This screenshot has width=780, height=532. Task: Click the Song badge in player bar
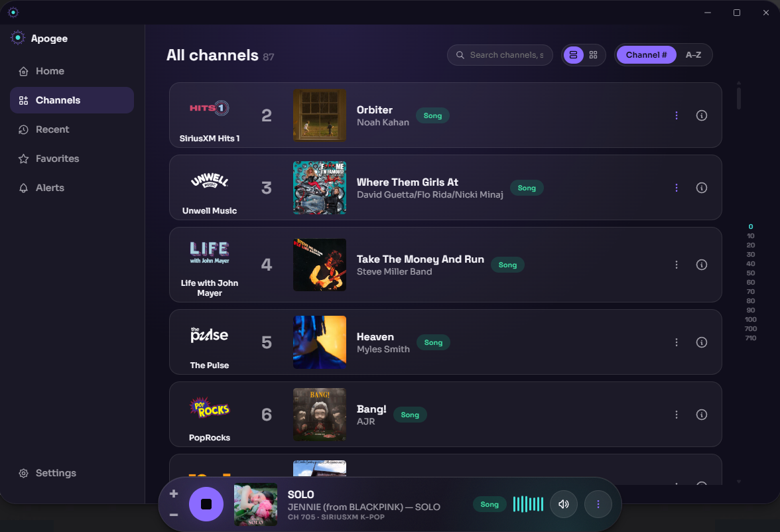[x=489, y=504]
